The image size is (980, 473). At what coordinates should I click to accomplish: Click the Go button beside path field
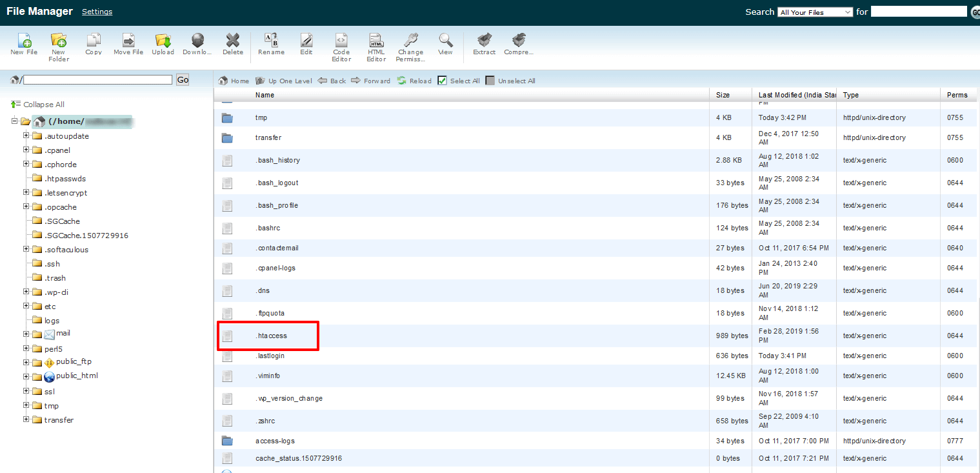coord(183,79)
